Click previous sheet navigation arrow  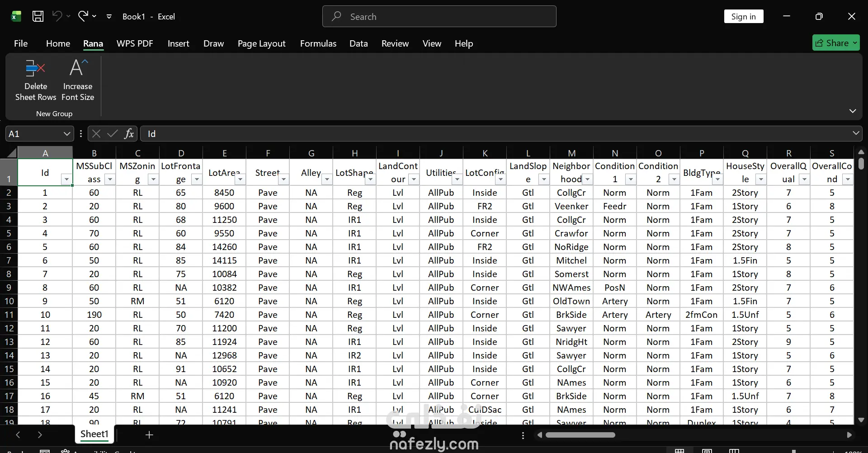click(18, 435)
